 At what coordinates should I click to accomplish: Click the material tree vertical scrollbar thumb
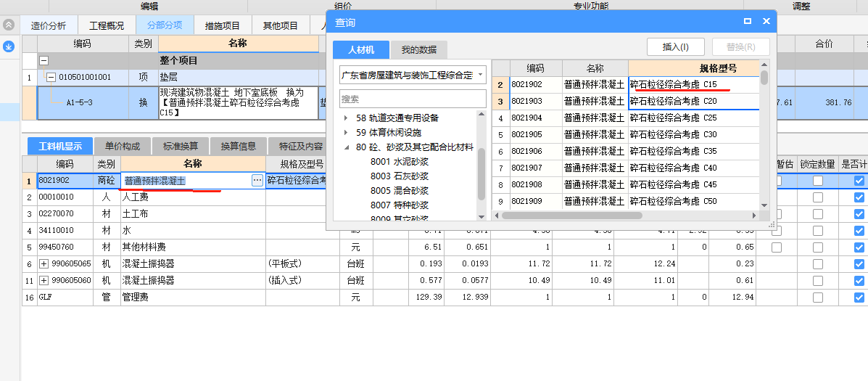481,174
